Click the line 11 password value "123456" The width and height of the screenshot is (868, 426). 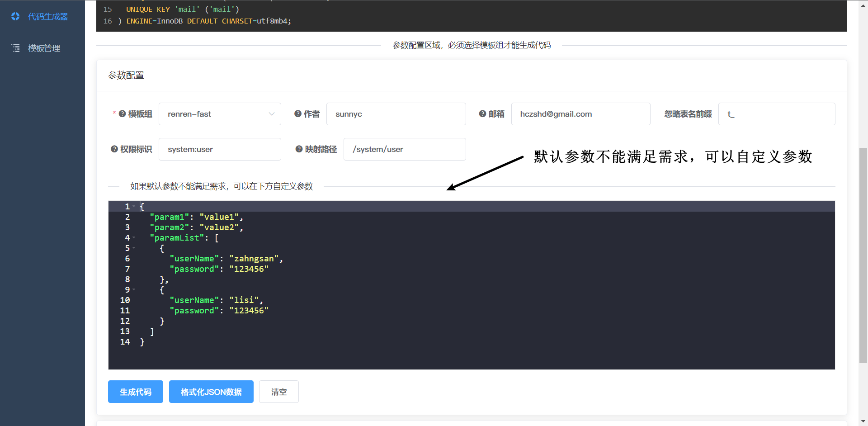249,311
